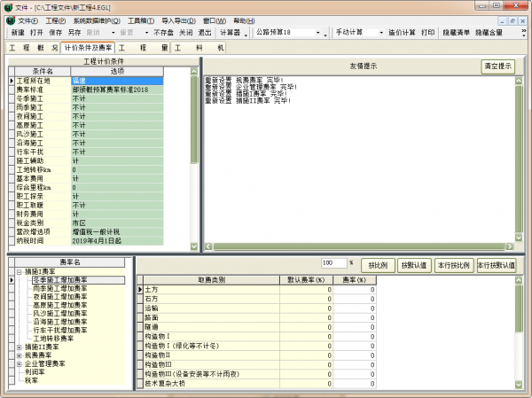The image size is (532, 398).
Task: Click the 按默认值 button
Action: coord(414,264)
